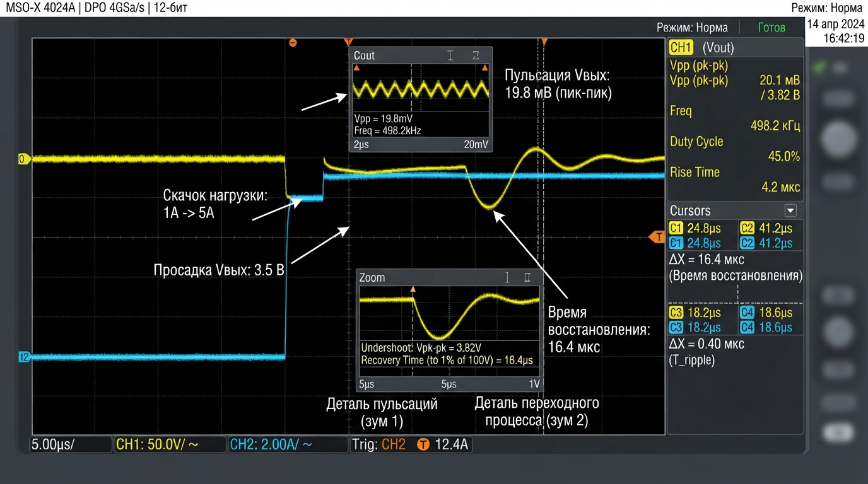Select the blue C4 cursor badge reading 18.6µs
868x484 pixels.
[747, 327]
